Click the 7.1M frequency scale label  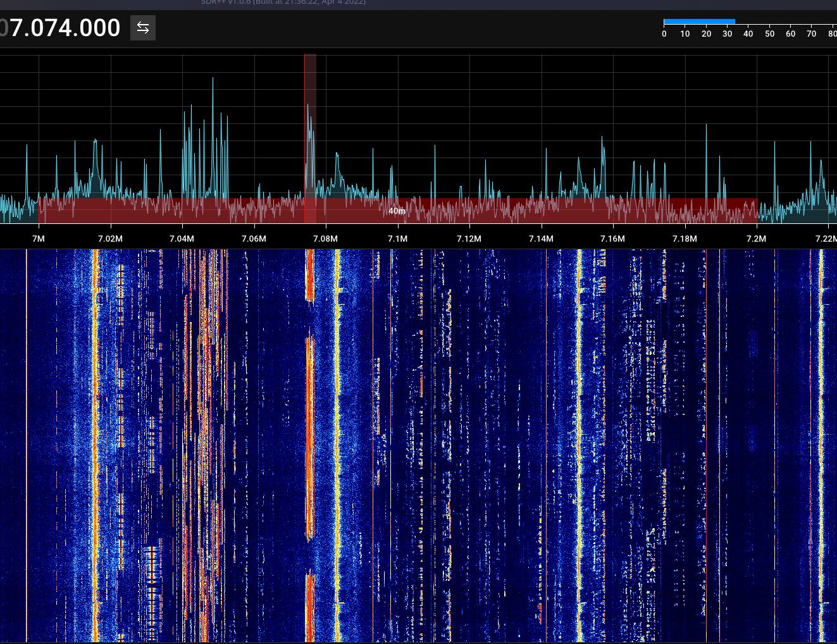click(399, 238)
